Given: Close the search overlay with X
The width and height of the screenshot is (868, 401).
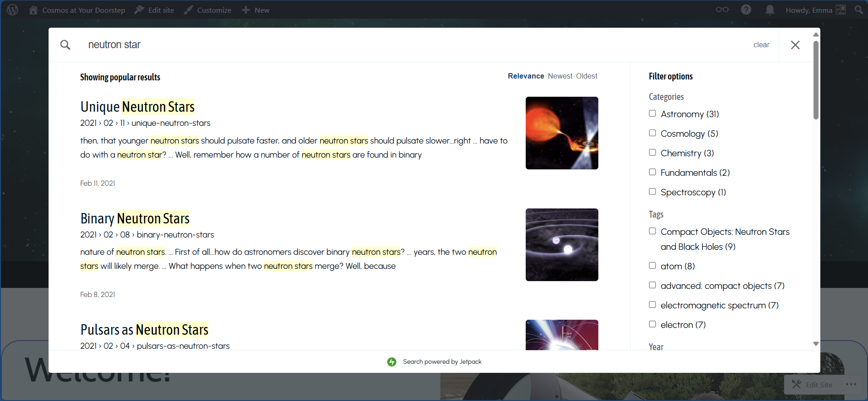Looking at the screenshot, I should [x=795, y=45].
